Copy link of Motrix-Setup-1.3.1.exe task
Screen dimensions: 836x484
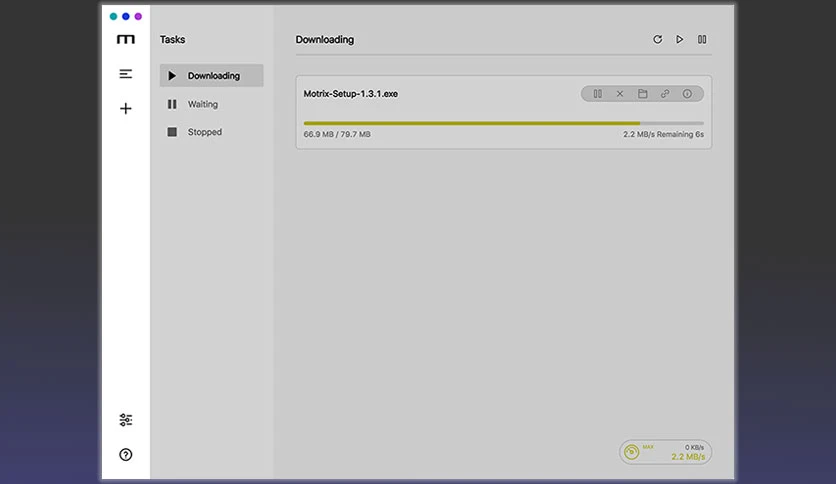coord(665,94)
